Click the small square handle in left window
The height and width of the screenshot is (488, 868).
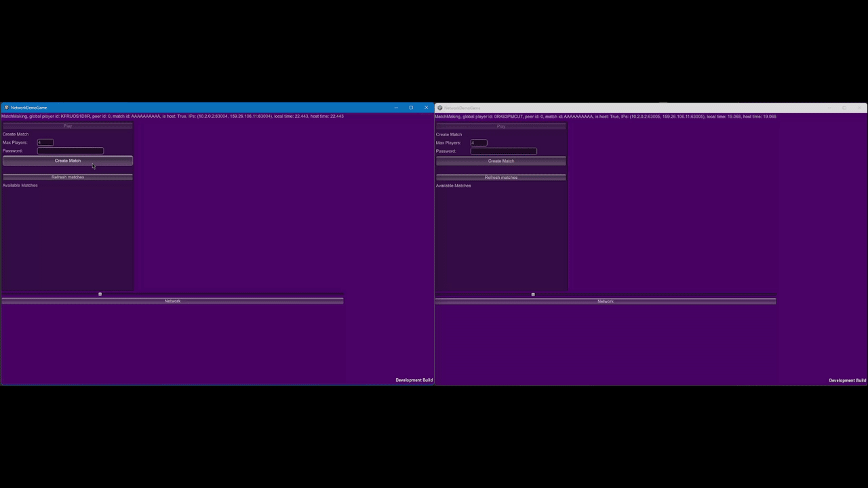click(x=100, y=294)
